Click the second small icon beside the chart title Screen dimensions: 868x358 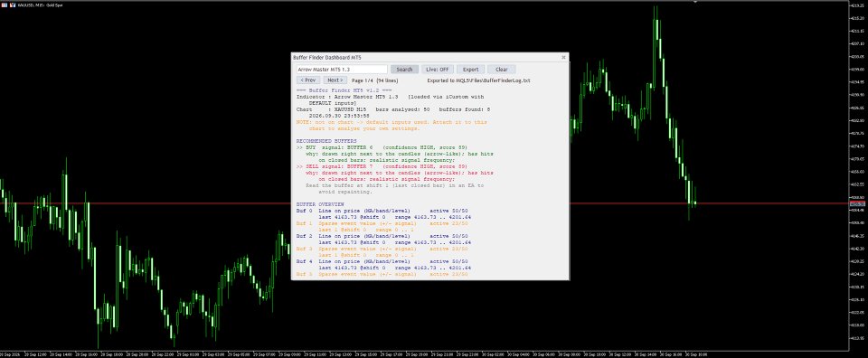[12, 5]
